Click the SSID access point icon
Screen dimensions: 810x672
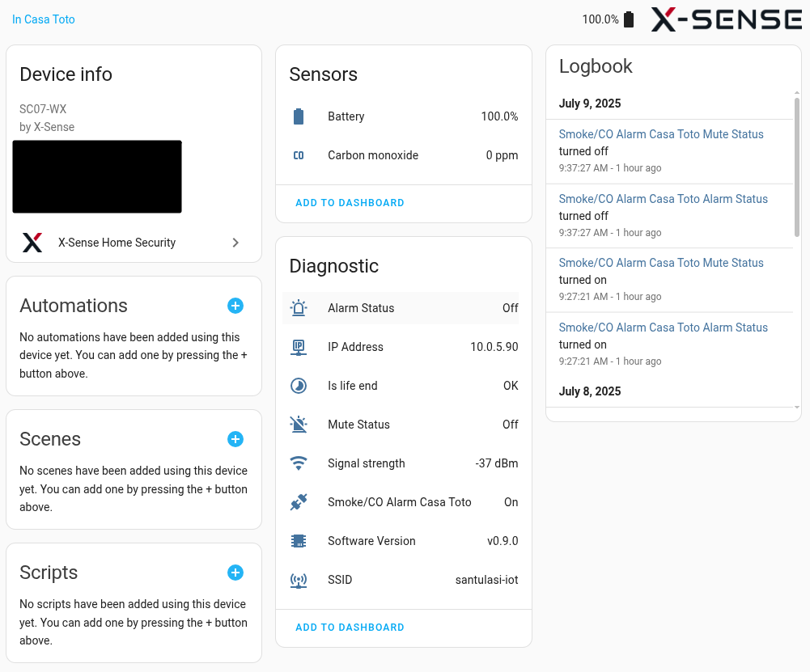pyautogui.click(x=299, y=580)
